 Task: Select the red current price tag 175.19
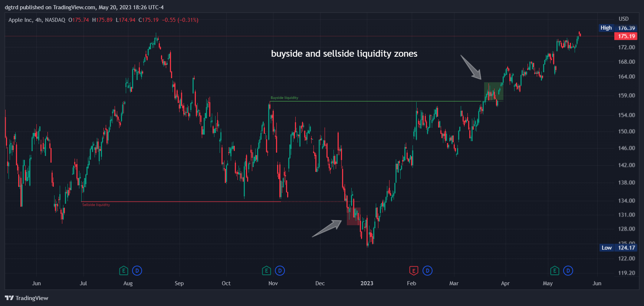pyautogui.click(x=626, y=36)
